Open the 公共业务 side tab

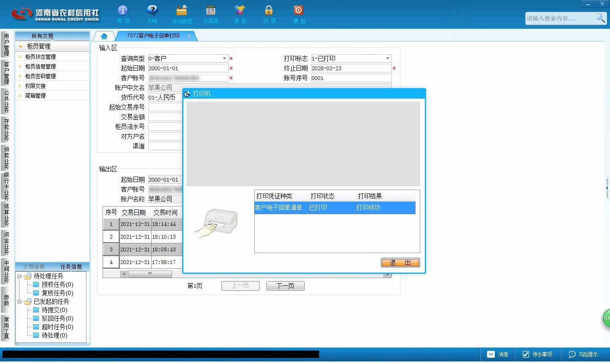click(6, 101)
